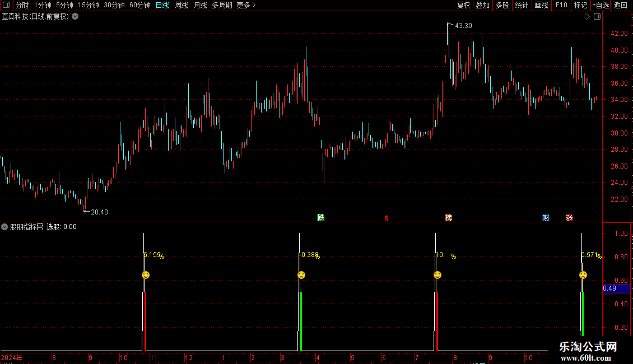Toggle the side panel icon above chart
Image resolution: width=633 pixels, height=364 pixels.
[x=597, y=17]
